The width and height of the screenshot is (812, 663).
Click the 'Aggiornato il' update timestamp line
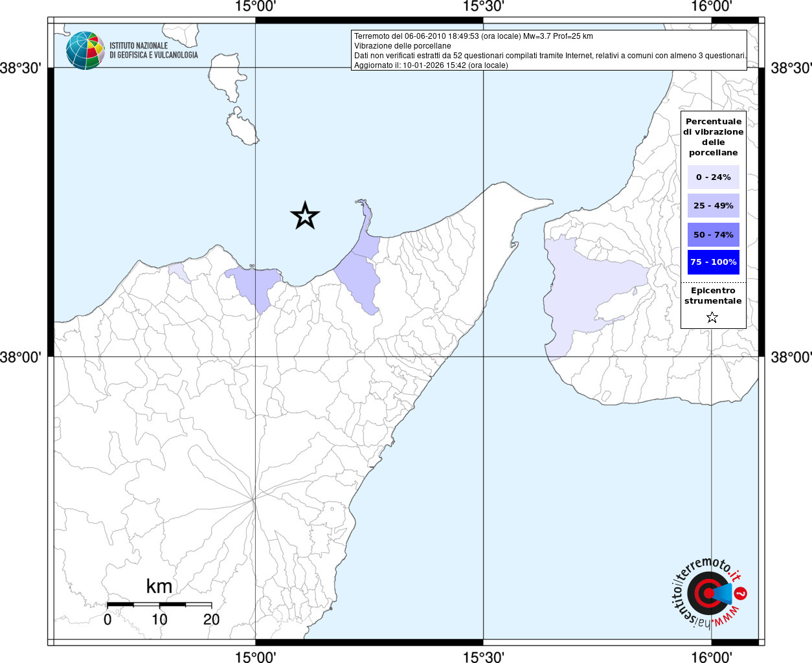(431, 65)
